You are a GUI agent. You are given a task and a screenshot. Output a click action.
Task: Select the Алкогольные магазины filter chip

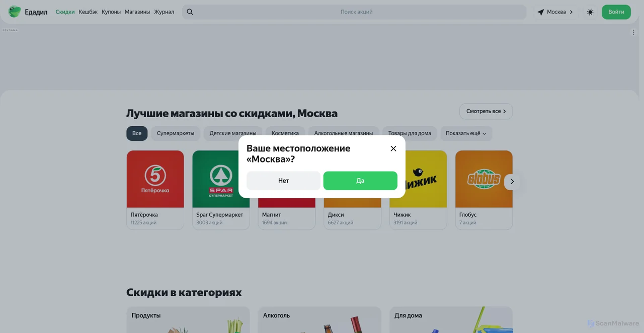(x=344, y=133)
